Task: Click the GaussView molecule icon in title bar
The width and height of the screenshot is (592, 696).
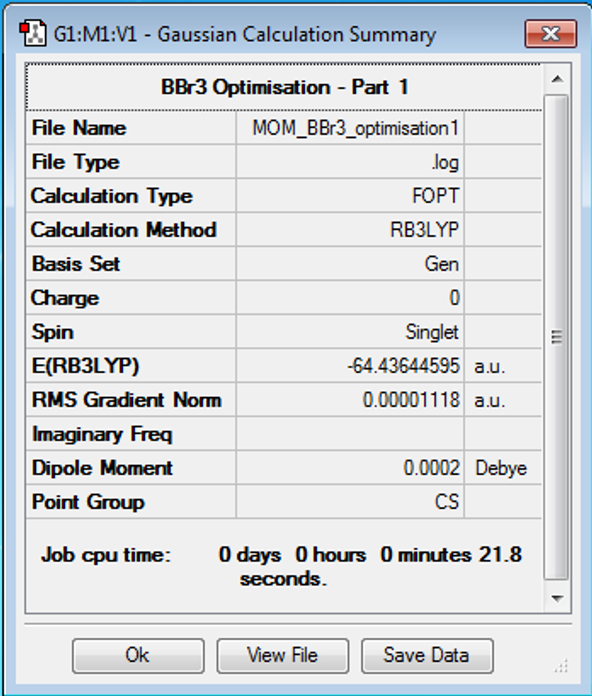Action: (33, 33)
